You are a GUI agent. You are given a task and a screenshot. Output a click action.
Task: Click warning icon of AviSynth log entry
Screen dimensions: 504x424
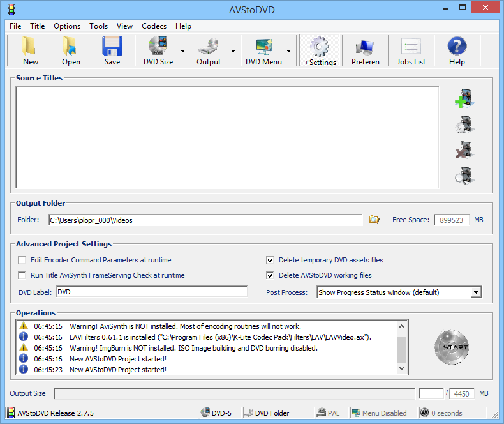coord(24,326)
